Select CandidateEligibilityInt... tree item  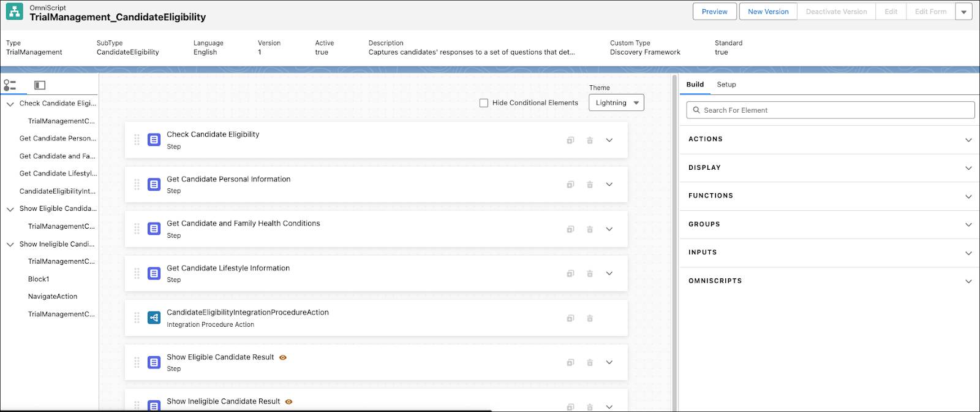[58, 191]
